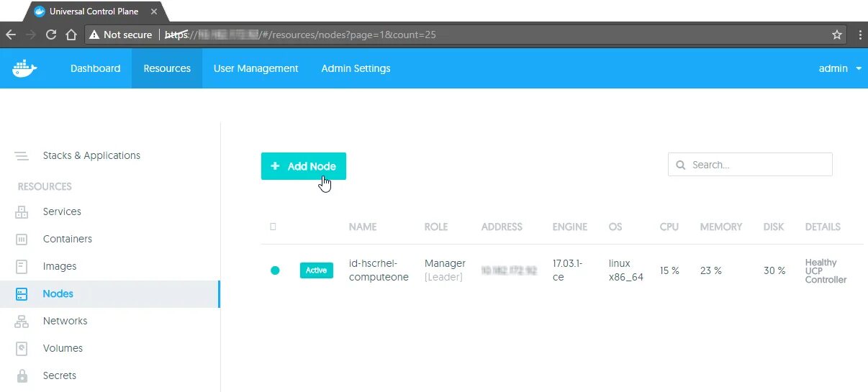Click the Not secure warning icon
Screen dimensions: 868x392
click(x=94, y=35)
